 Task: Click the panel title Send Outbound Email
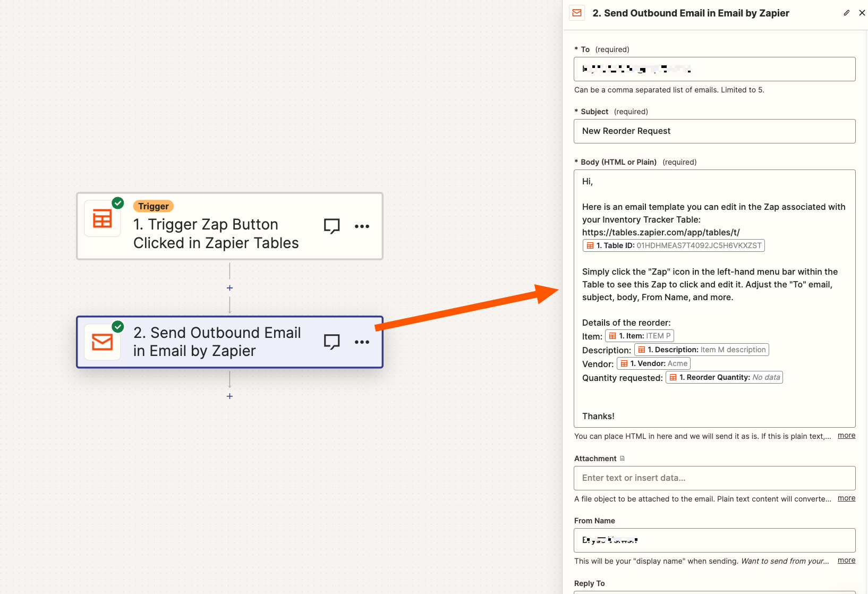[691, 13]
